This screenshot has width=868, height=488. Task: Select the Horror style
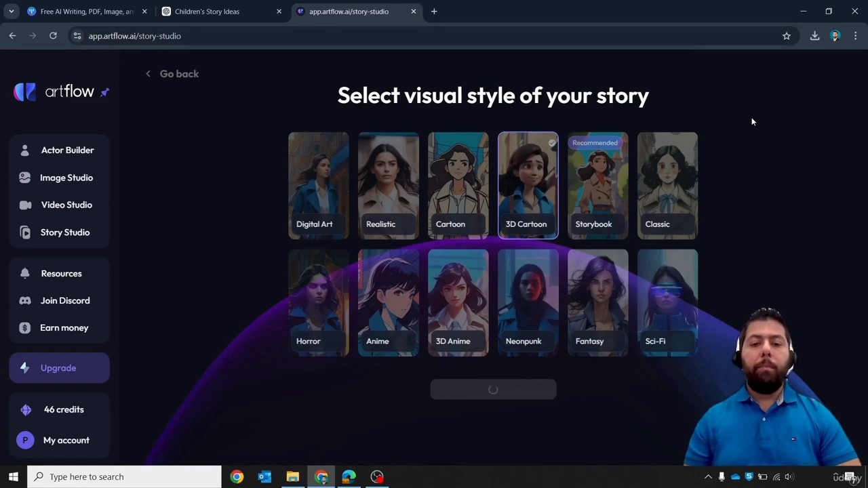(x=319, y=302)
